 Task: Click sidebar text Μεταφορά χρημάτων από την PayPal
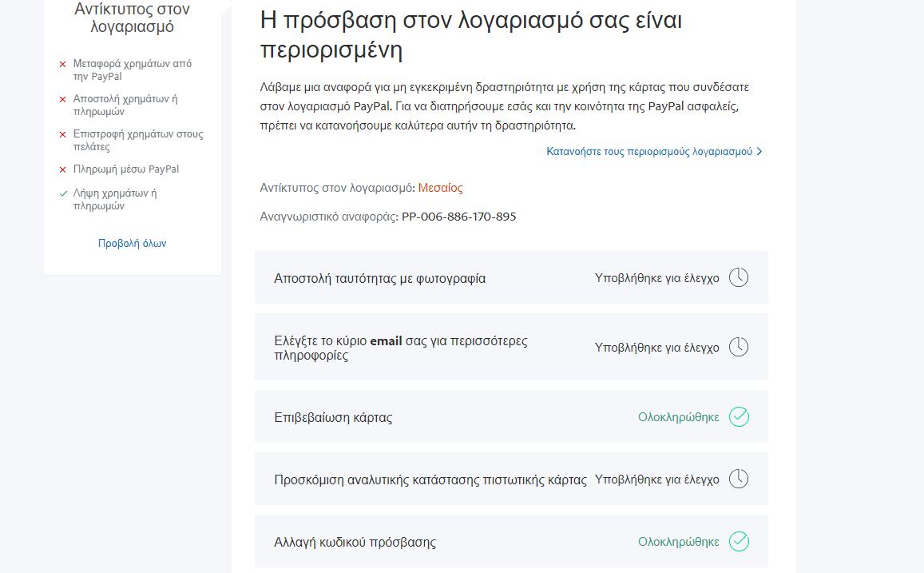pos(132,70)
